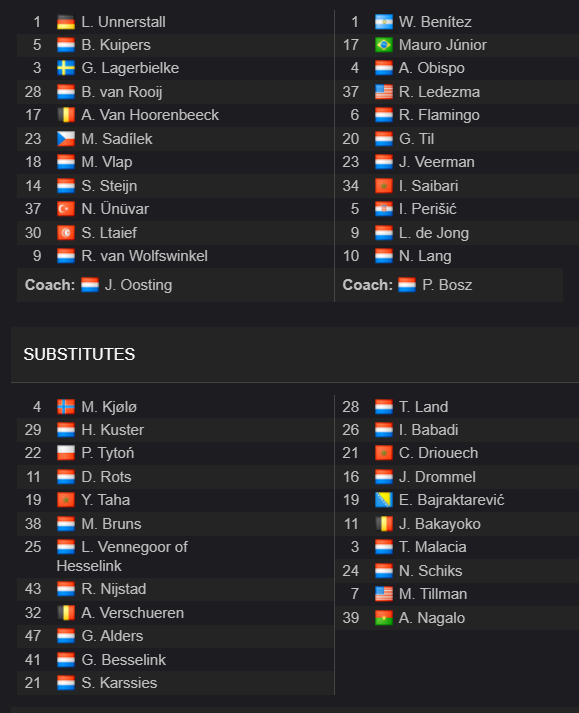This screenshot has width=579, height=713.
Task: Click Turkish flag next to N. Ünüvar
Action: point(66,209)
